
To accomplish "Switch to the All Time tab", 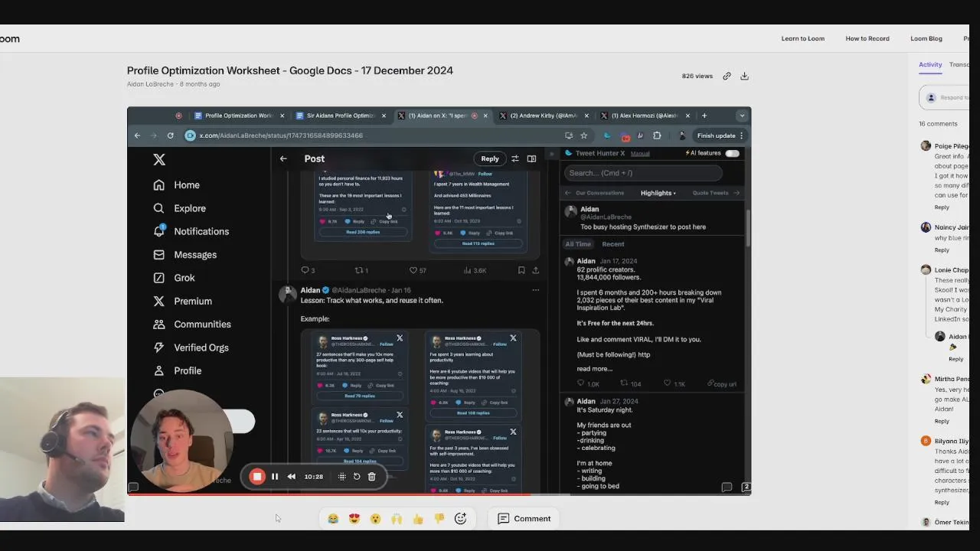I will point(578,244).
